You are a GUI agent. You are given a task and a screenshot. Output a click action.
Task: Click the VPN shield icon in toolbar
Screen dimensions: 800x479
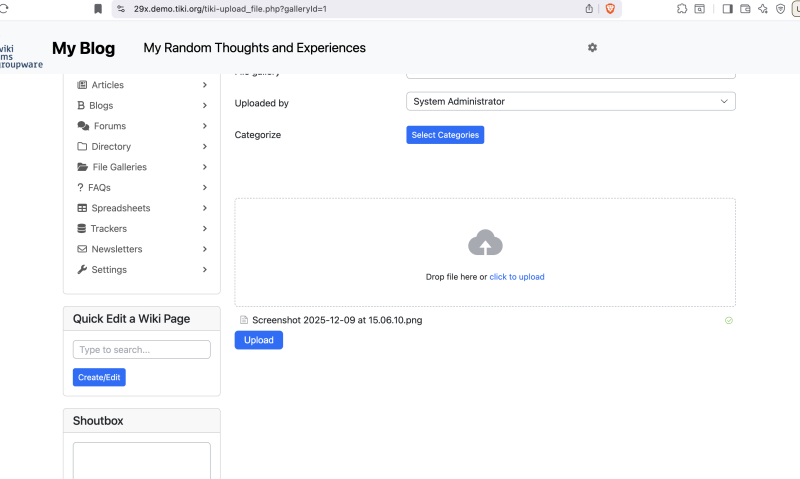(780, 9)
